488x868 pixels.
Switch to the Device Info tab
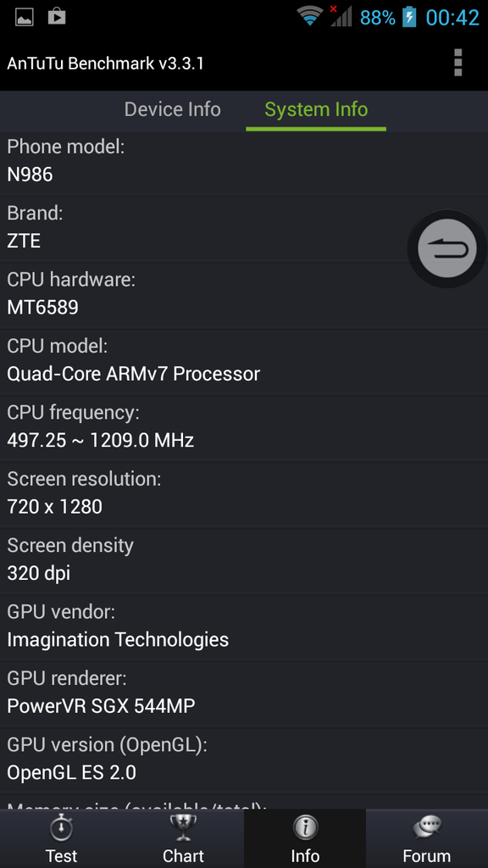pos(172,109)
